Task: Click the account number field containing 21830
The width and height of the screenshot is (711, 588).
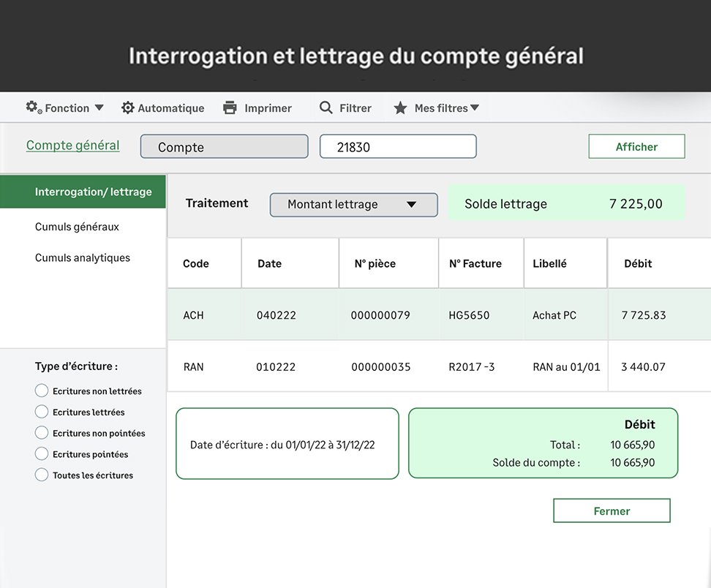Action: coord(398,147)
